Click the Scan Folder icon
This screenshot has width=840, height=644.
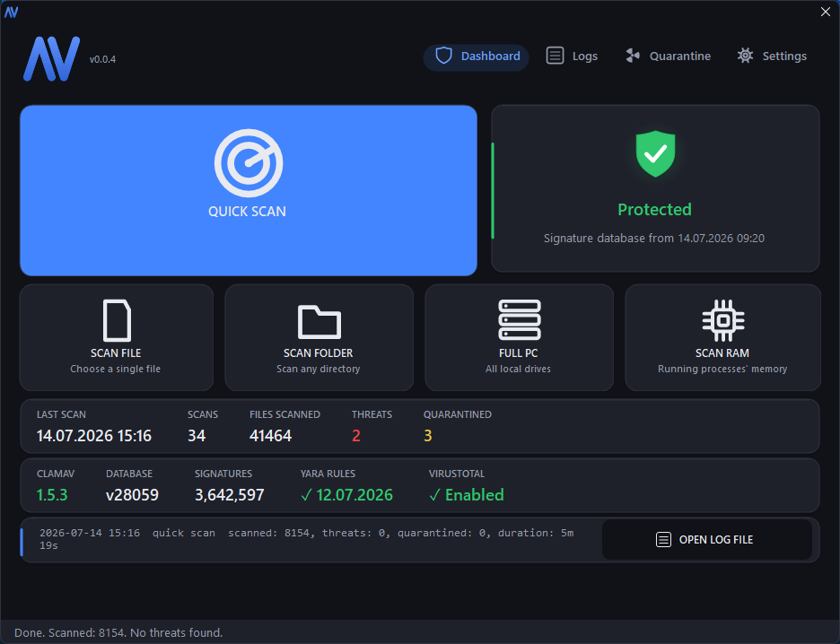(319, 322)
